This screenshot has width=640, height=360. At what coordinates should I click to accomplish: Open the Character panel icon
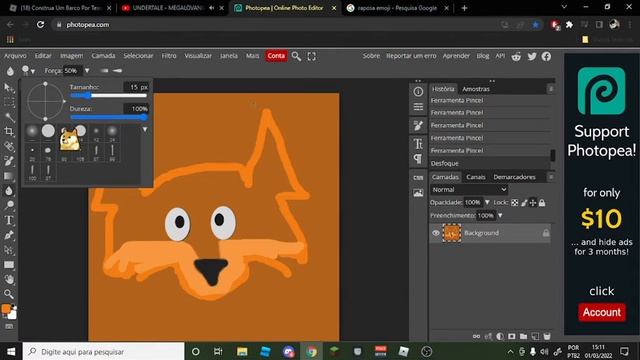[x=418, y=144]
